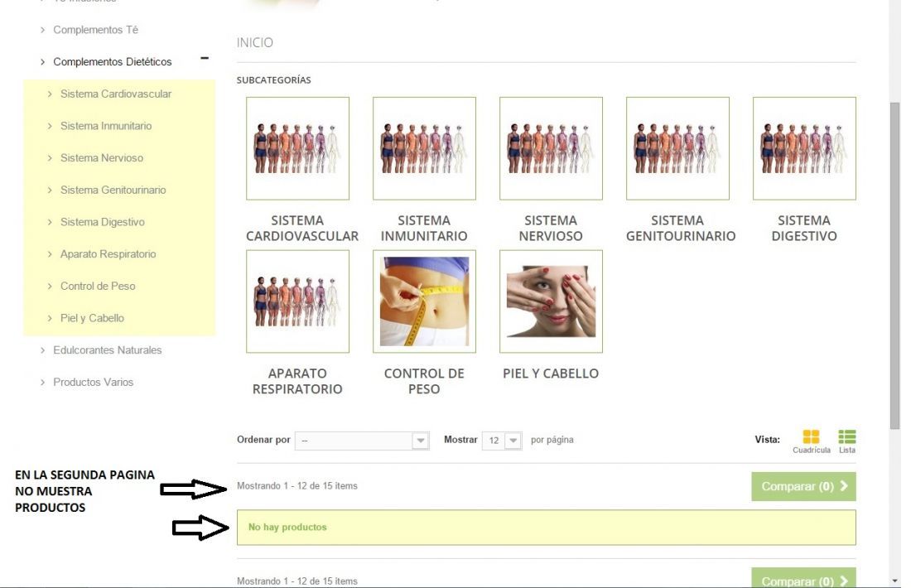The width and height of the screenshot is (911, 588).
Task: Open Sistema Inmunitario in sidebar menu
Action: (x=106, y=126)
